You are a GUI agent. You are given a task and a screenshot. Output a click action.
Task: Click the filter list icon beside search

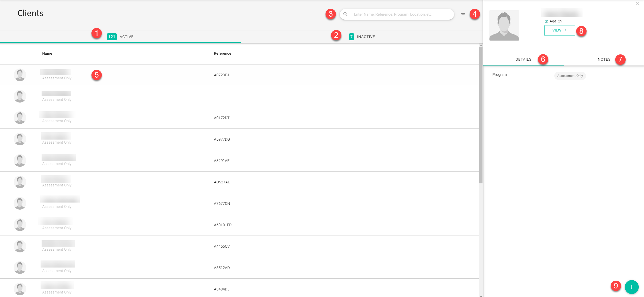point(463,15)
